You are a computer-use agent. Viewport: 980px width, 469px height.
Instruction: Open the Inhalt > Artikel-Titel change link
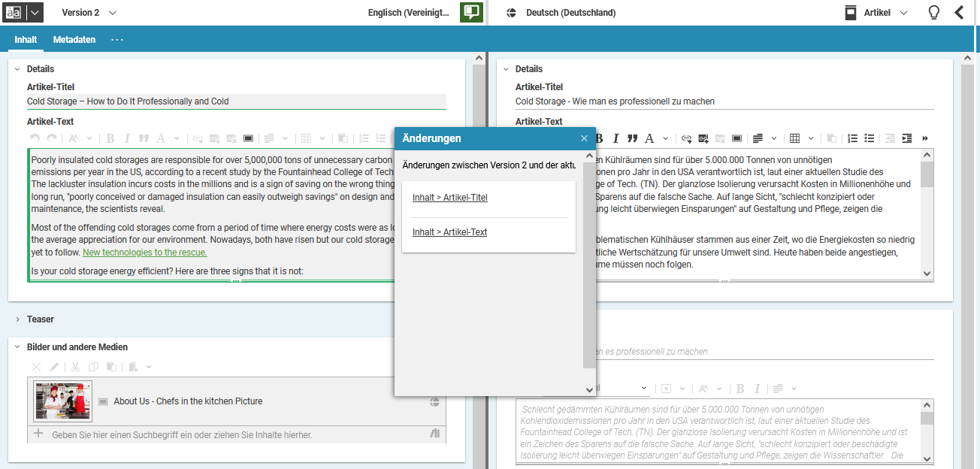(x=450, y=198)
